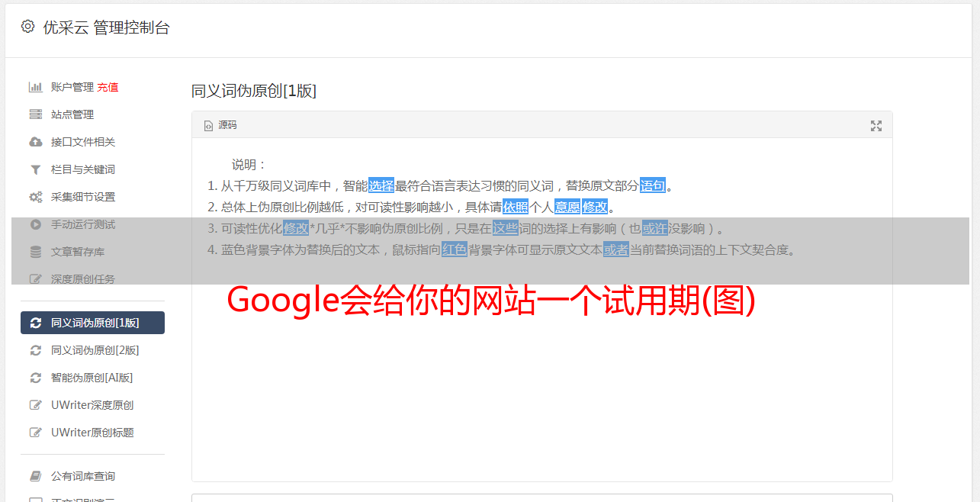Click the 源码 toolbar button

220,126
